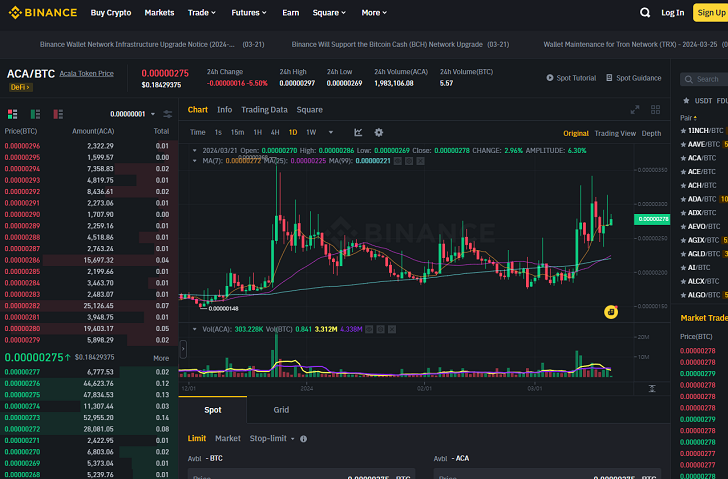728x479 pixels.
Task: Sort pair list by Pair column
Action: point(688,118)
